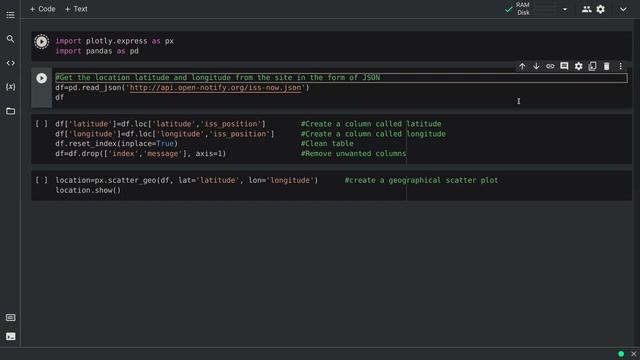This screenshot has height=360, width=640.
Task: Open more cell actions menu
Action: coord(620,66)
